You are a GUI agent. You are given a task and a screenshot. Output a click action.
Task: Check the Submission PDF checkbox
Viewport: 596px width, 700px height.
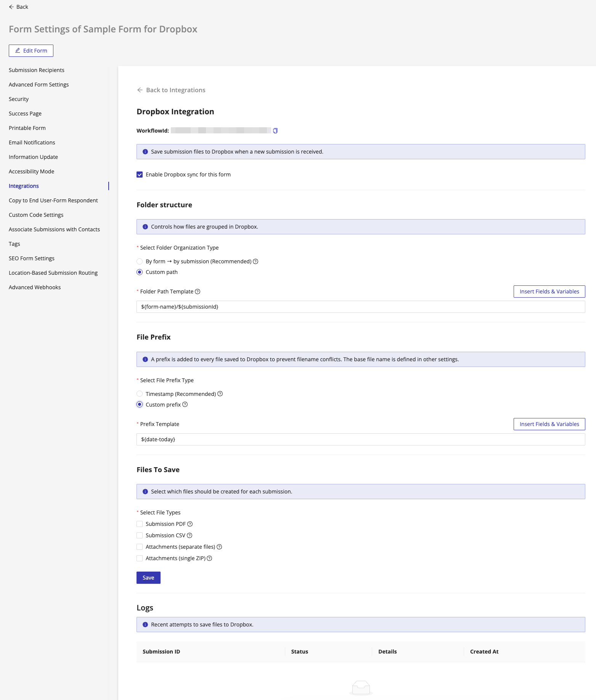pos(140,524)
